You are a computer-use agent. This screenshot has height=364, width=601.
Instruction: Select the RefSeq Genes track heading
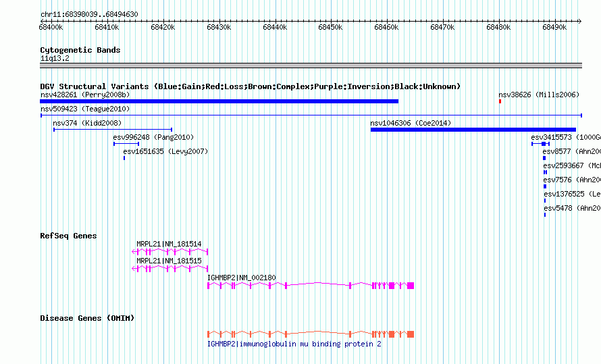pyautogui.click(x=68, y=236)
